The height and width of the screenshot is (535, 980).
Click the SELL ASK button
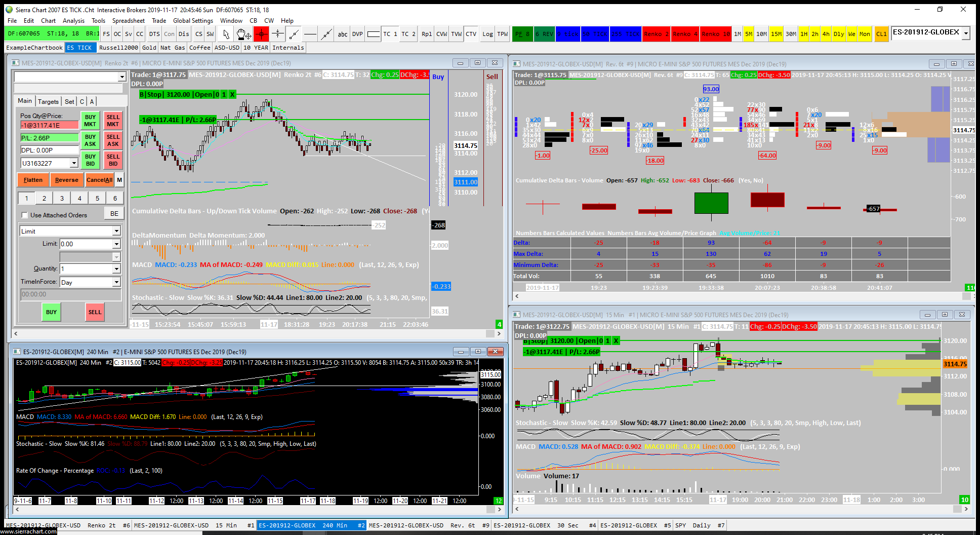click(x=113, y=140)
